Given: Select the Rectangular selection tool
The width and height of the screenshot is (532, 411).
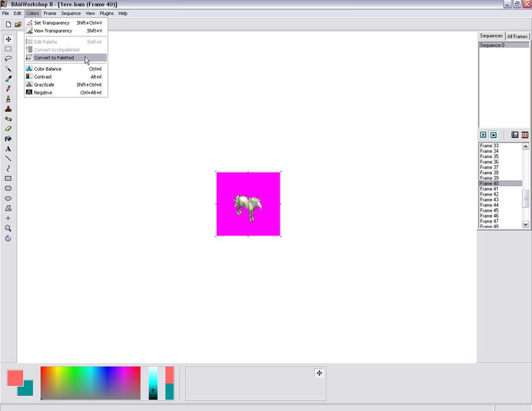Looking at the screenshot, I should pyautogui.click(x=8, y=49).
